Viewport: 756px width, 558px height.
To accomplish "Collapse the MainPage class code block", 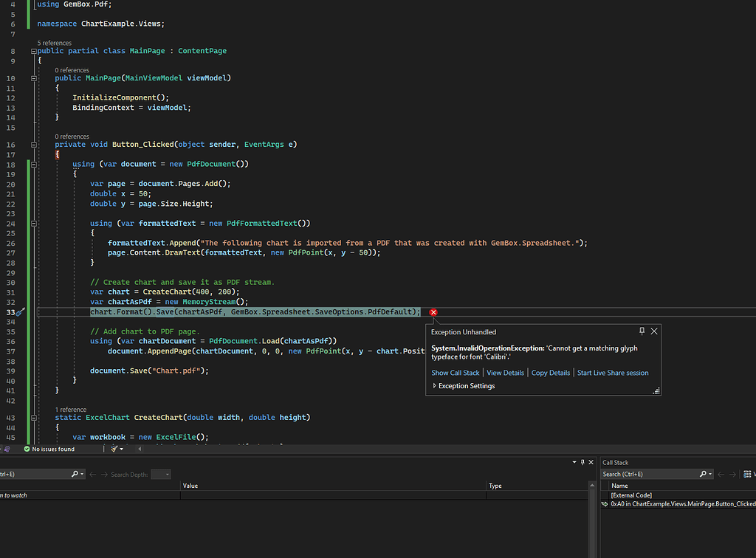I will (34, 51).
